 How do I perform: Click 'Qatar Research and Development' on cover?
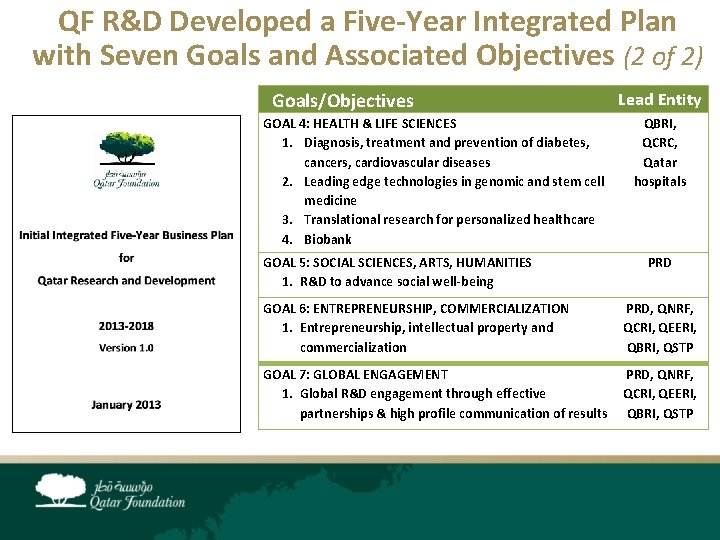tap(126, 281)
